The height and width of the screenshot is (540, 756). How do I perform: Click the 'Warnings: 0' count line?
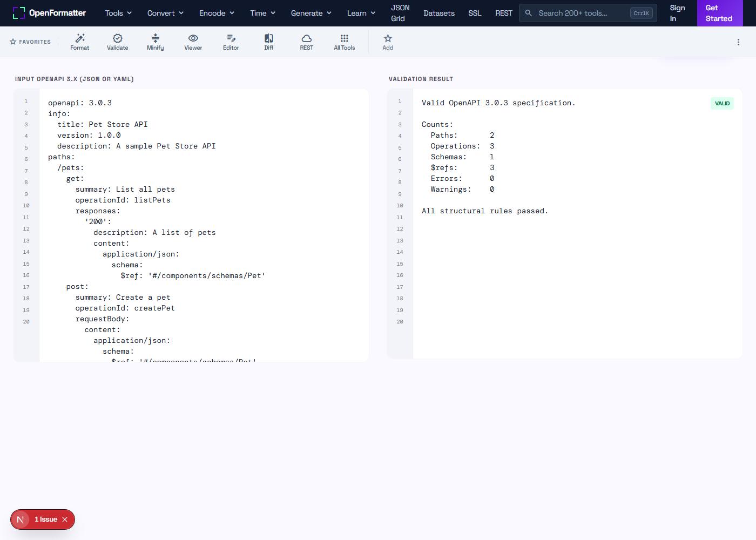[x=462, y=189]
